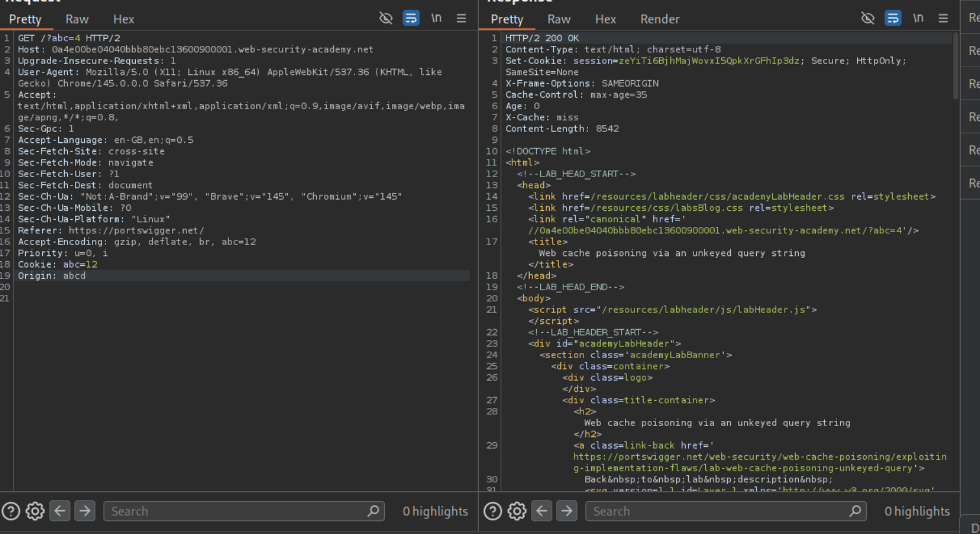Open request search settings gear
The image size is (980, 534).
point(35,511)
